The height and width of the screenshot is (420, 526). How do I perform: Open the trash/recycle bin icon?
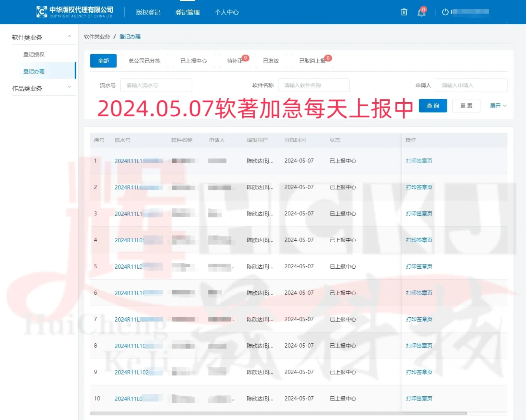(404, 12)
